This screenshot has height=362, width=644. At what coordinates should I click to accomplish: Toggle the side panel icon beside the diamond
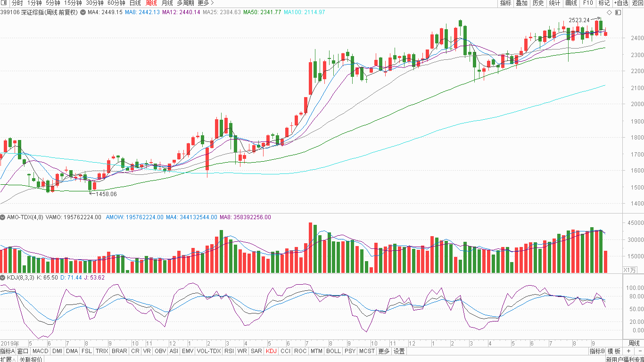pos(618,12)
